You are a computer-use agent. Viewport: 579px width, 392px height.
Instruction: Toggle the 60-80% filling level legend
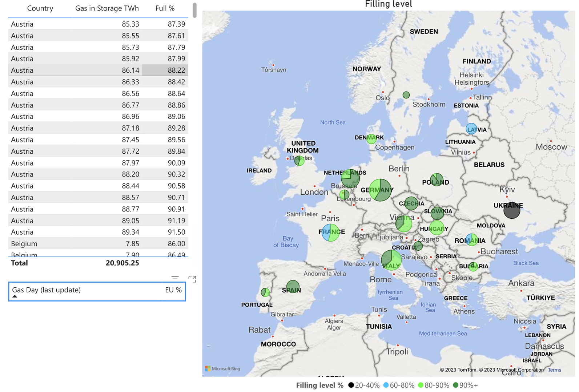tap(399, 385)
